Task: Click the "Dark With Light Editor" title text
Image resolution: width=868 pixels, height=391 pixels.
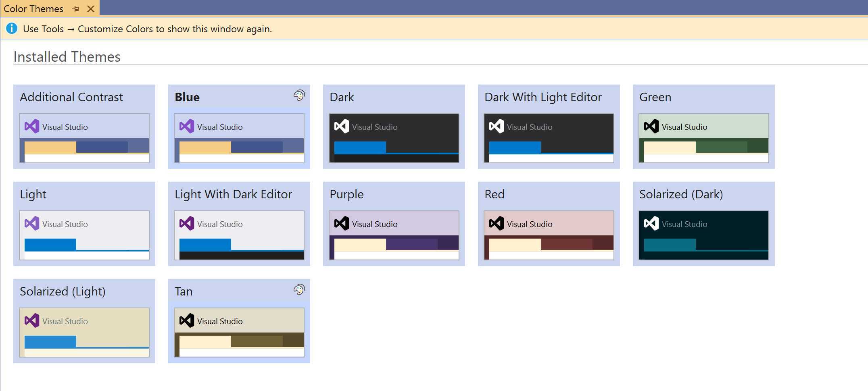Action: click(x=543, y=97)
